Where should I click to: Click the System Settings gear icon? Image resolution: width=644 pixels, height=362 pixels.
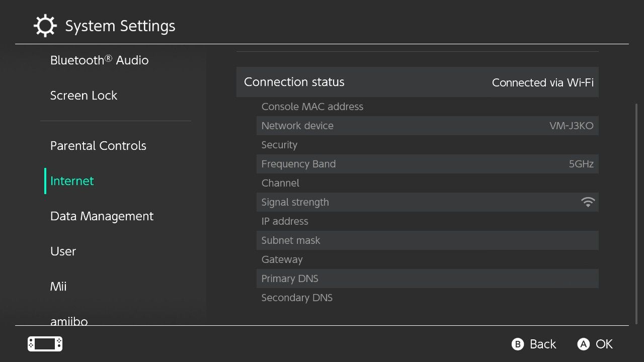(45, 26)
